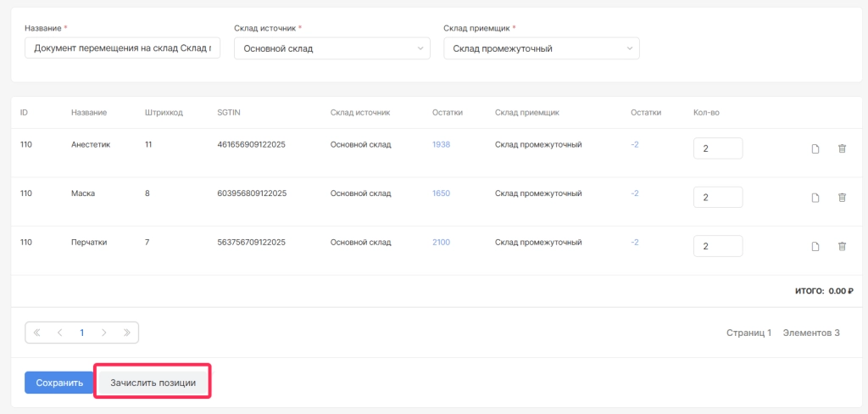Select page 1 in pagination
Image resolution: width=868 pixels, height=414 pixels.
81,333
